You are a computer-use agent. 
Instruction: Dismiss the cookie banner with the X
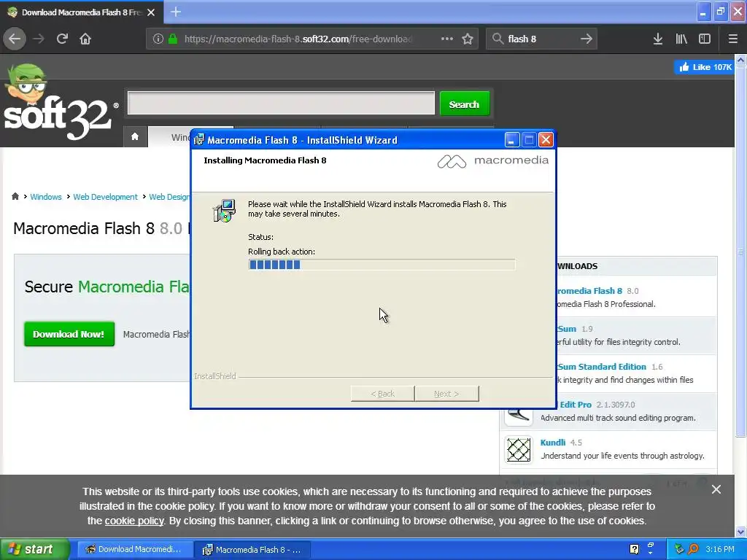coord(716,489)
